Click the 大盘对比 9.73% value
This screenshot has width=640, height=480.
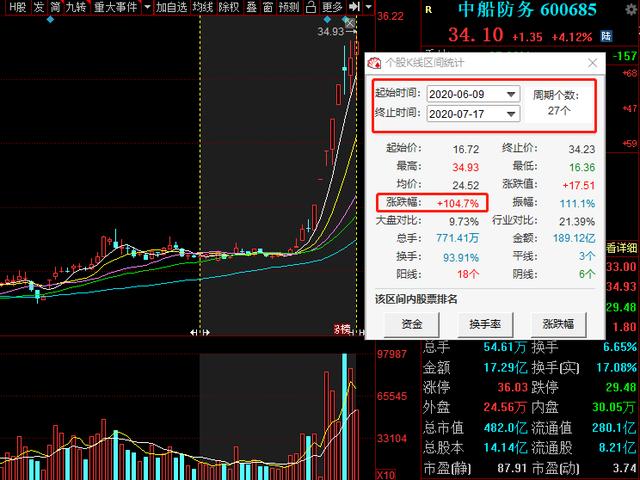click(x=464, y=222)
